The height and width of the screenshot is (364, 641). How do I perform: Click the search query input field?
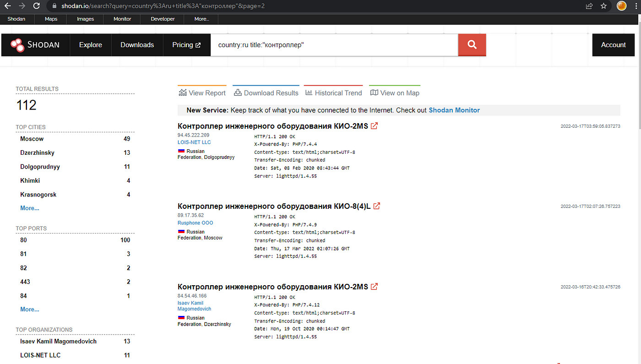(334, 45)
